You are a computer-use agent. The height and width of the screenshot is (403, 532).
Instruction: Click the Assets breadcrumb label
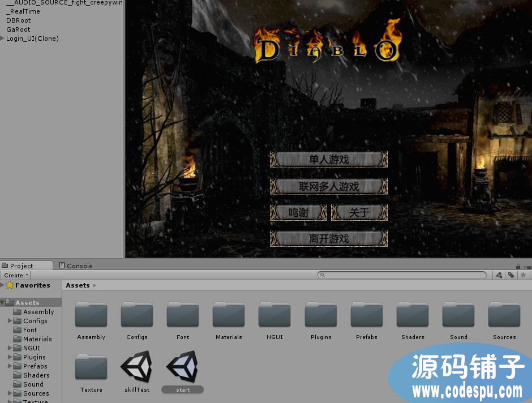tap(78, 285)
